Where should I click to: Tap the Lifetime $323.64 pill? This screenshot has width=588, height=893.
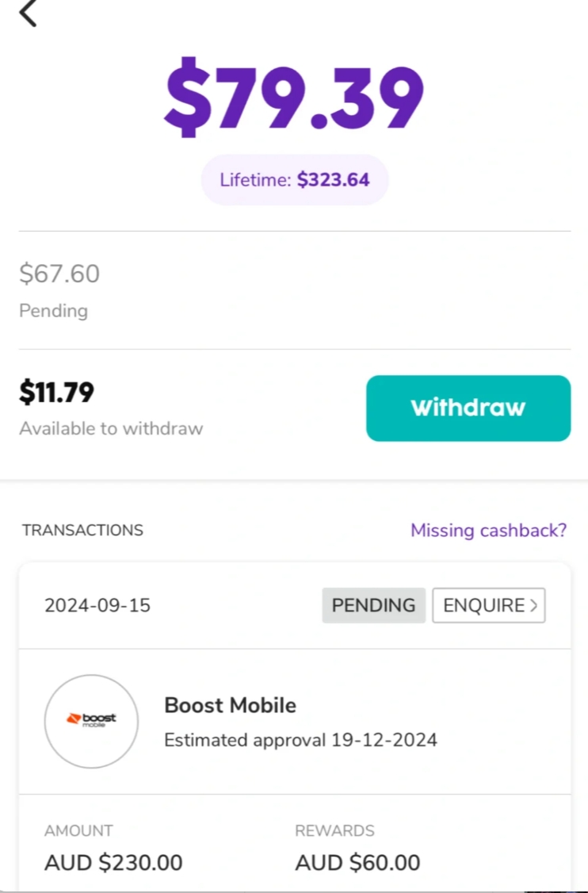pos(295,180)
